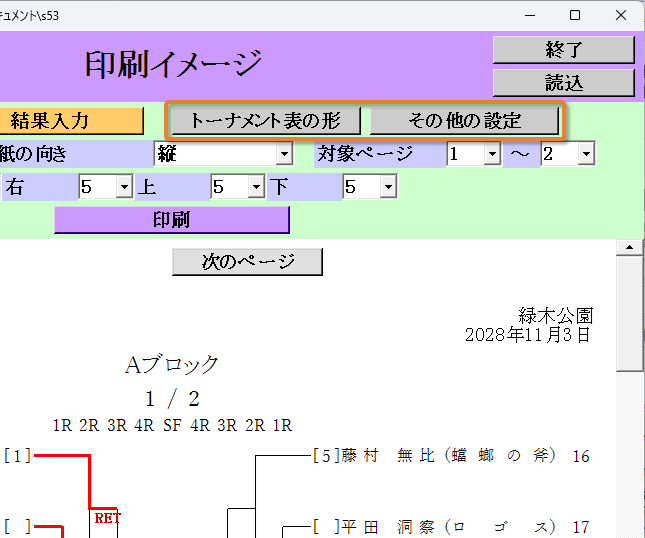Open トーナメント表の形 settings
This screenshot has width=645, height=538.
click(266, 121)
